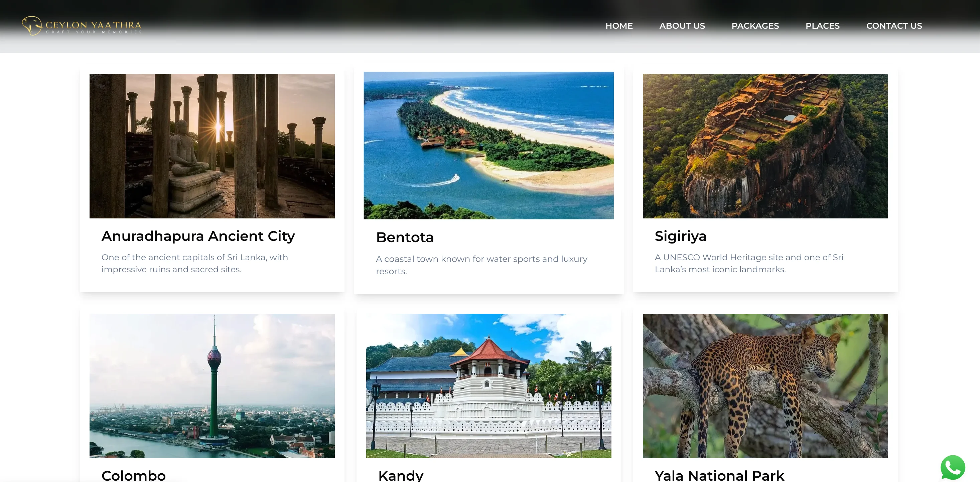Go to the HOME menu item
This screenshot has height=482, width=980.
pos(619,26)
